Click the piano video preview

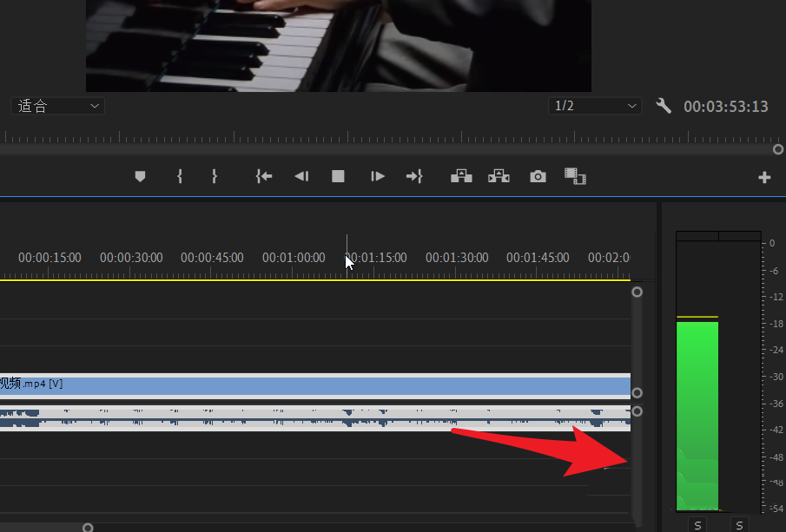click(x=339, y=46)
